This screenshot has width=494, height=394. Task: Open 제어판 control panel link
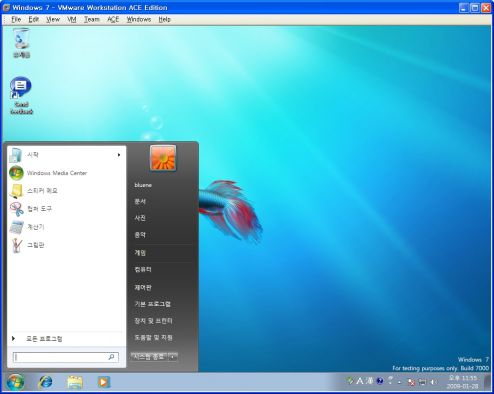pos(143,287)
